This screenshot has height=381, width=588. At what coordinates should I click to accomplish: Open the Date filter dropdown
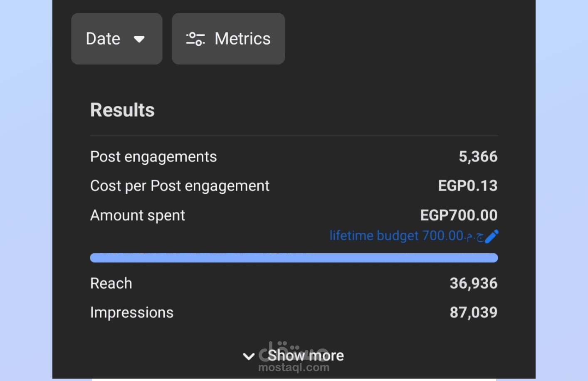[116, 39]
